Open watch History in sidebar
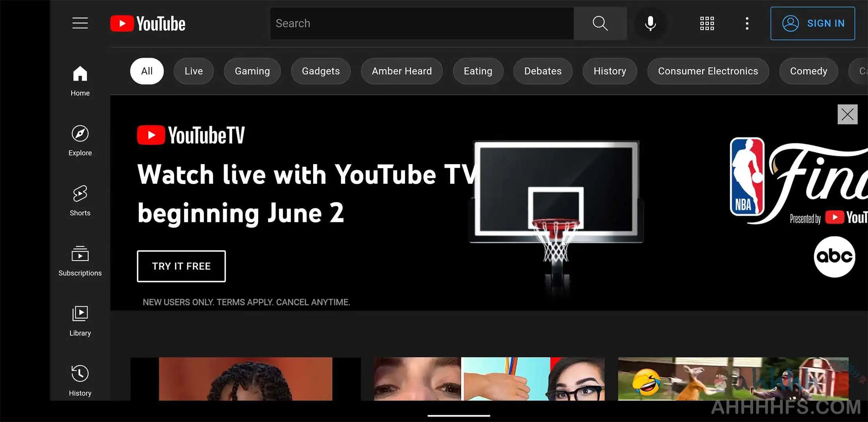 (80, 381)
